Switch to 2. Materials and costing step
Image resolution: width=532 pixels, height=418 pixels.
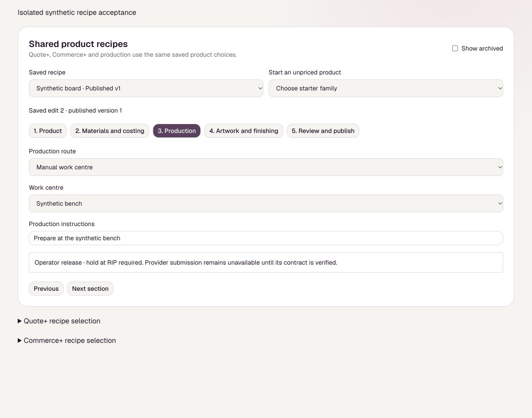[110, 131]
